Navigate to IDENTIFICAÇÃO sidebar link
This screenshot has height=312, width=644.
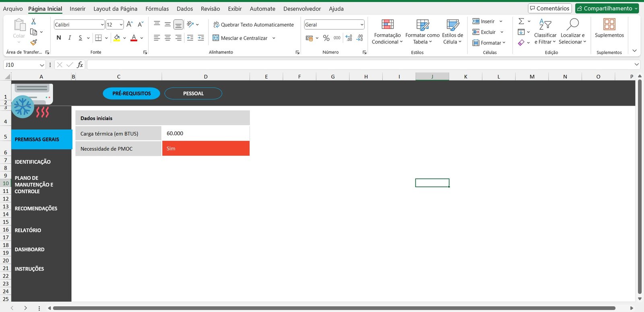[x=33, y=162]
